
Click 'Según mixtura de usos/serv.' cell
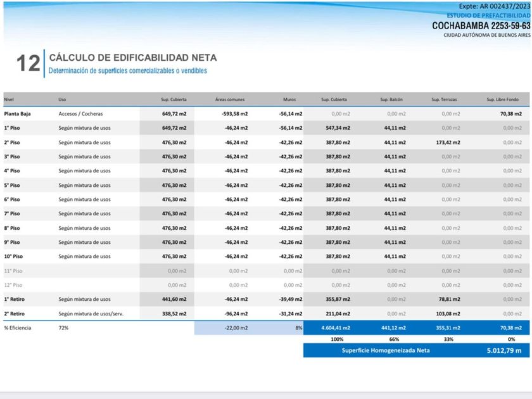[91, 314]
